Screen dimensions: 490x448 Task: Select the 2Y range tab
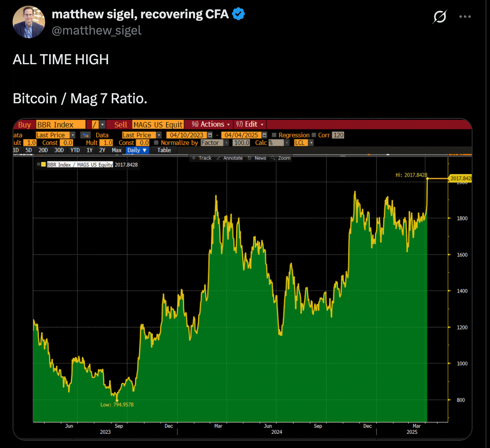102,150
